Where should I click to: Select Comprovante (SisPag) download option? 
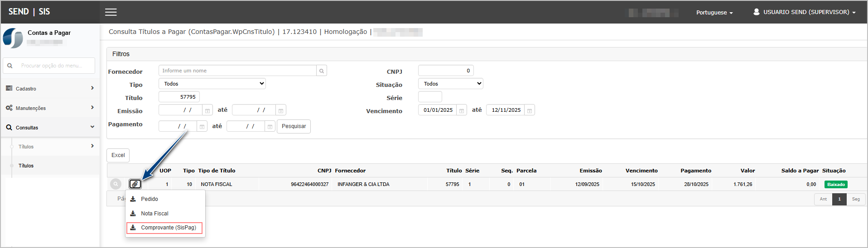(x=164, y=228)
